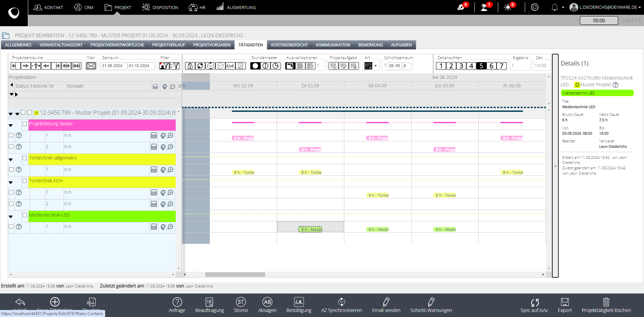Image resolution: width=644 pixels, height=317 pixels.
Task: Click the unlock padlock toolbar icon
Action: coord(190,66)
